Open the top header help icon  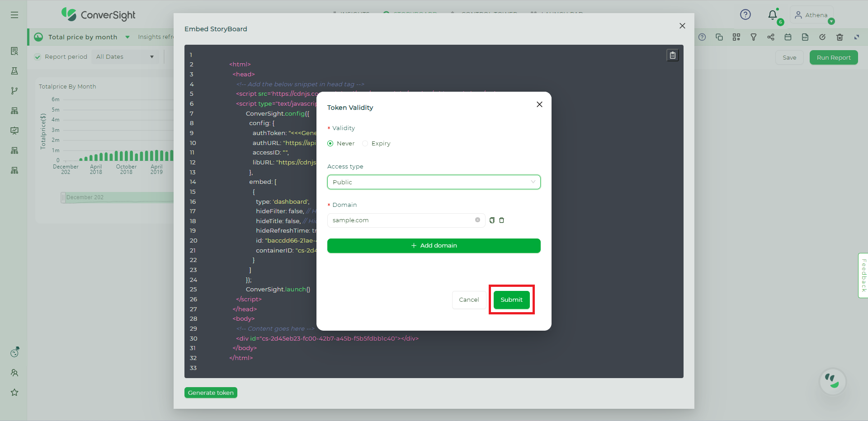pos(745,15)
